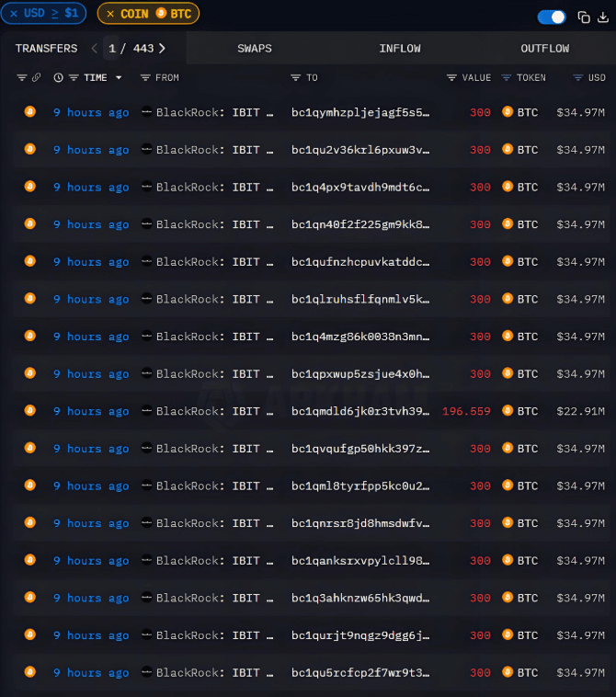Screen dimensions: 616x697
Task: Go to next transfers page
Action: tap(162, 49)
